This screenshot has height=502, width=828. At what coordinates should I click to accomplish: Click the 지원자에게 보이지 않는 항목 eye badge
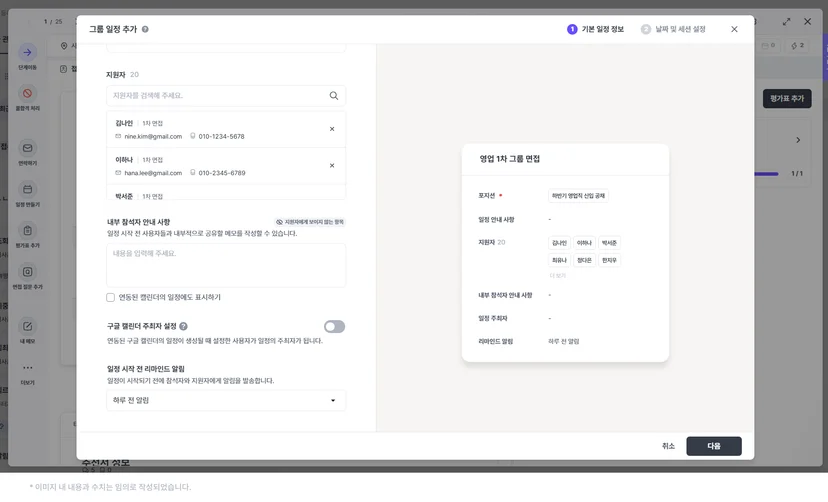(x=310, y=222)
